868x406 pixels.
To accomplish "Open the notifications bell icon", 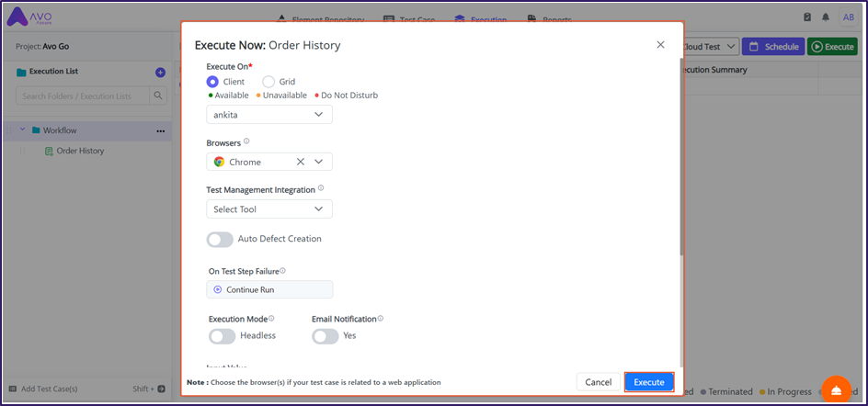I will pyautogui.click(x=826, y=17).
